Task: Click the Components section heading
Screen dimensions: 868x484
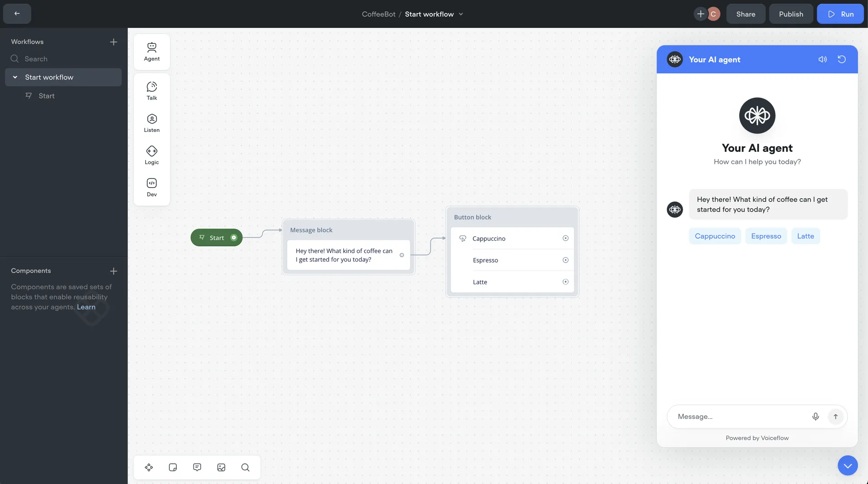Action: click(31, 271)
